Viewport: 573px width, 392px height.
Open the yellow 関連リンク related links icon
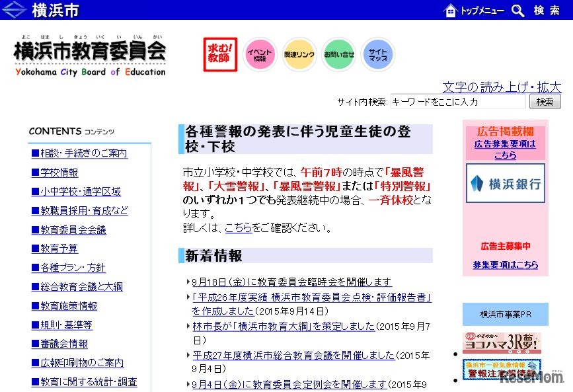(299, 54)
